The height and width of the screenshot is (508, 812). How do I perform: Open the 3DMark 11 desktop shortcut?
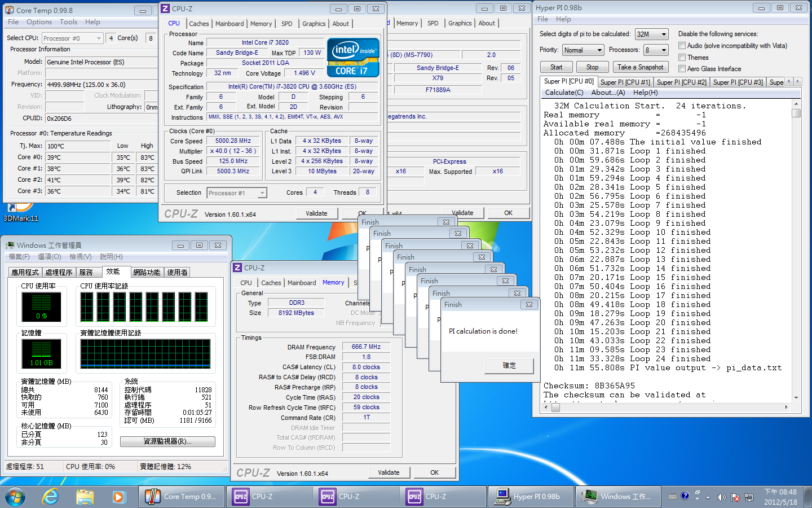(x=20, y=213)
